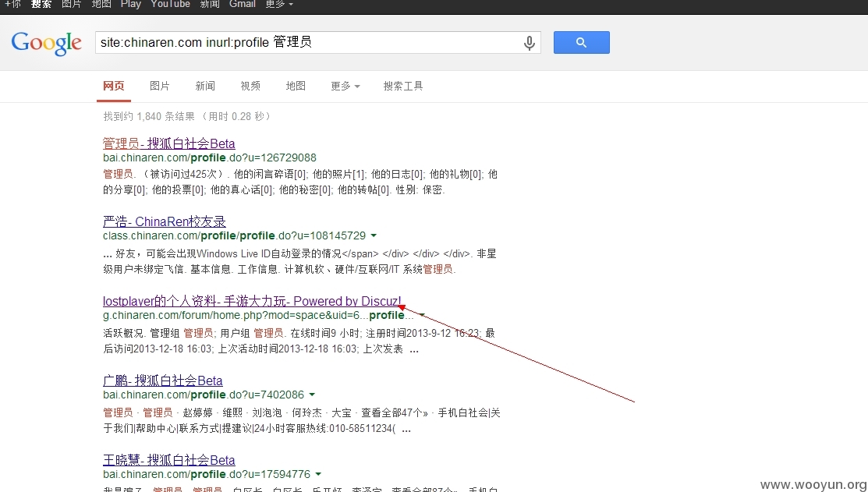Switch to the 视频 results tab
Viewport: 868px width, 492px height.
coord(250,86)
